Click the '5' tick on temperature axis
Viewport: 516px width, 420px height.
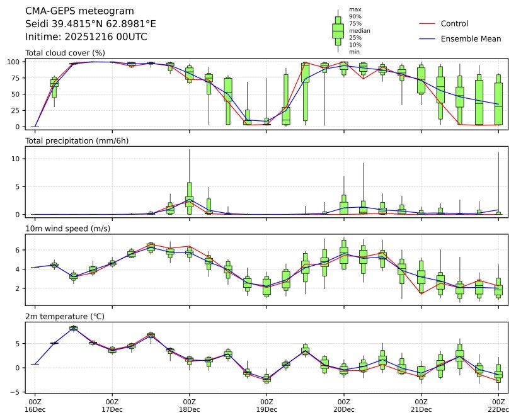(x=18, y=344)
